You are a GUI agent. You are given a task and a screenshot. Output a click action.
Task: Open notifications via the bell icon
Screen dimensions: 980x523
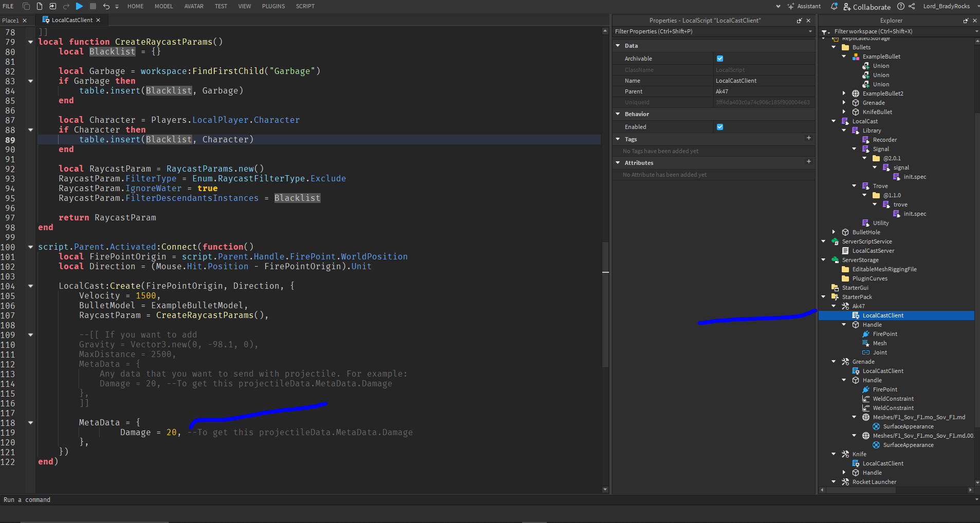point(834,6)
